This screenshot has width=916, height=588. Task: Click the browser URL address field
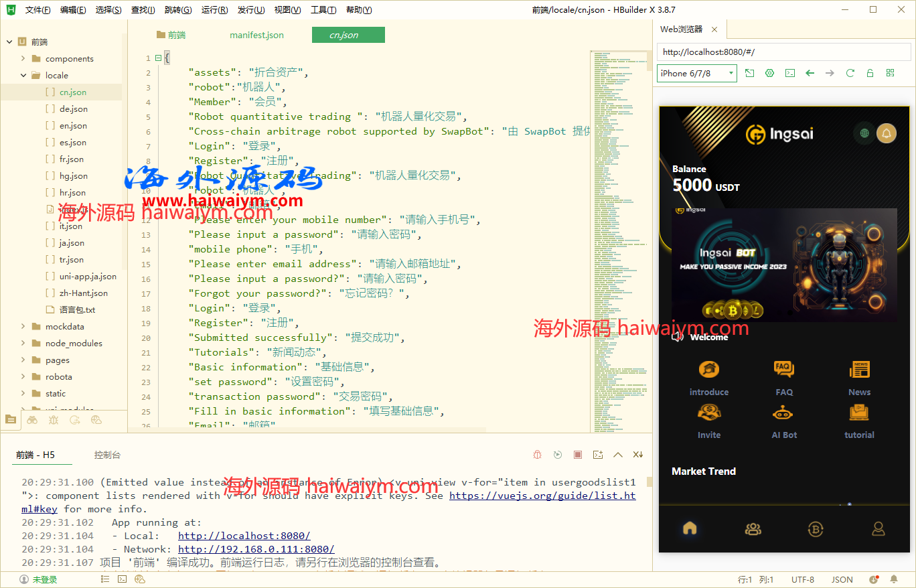pyautogui.click(x=783, y=52)
